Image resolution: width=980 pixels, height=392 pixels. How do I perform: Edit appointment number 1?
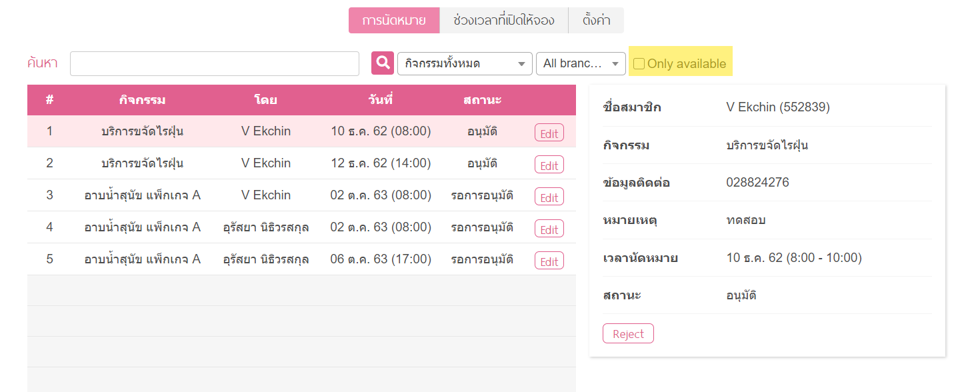pos(549,133)
